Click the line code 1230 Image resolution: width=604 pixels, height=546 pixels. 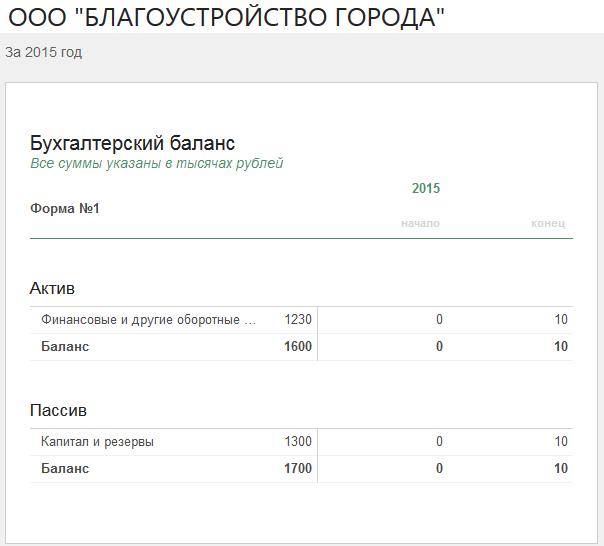point(298,320)
